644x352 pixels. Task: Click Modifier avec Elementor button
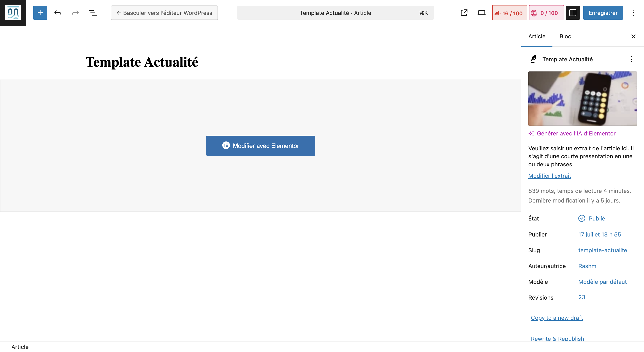click(260, 146)
